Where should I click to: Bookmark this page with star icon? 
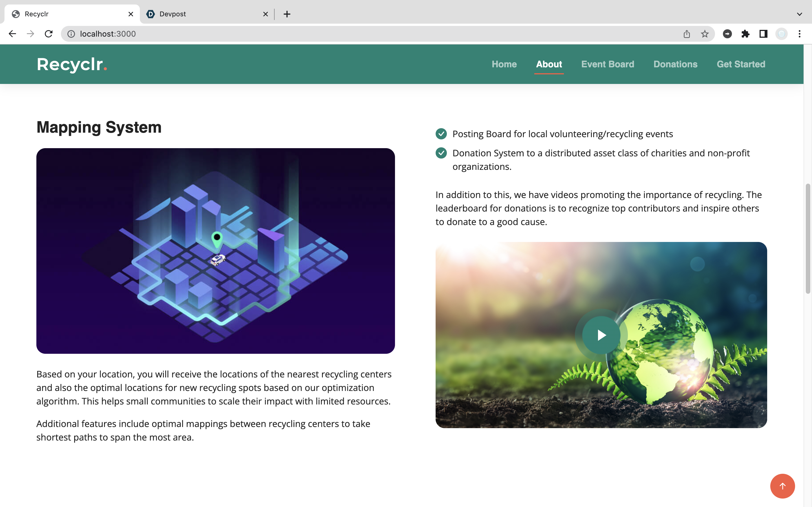coord(705,34)
